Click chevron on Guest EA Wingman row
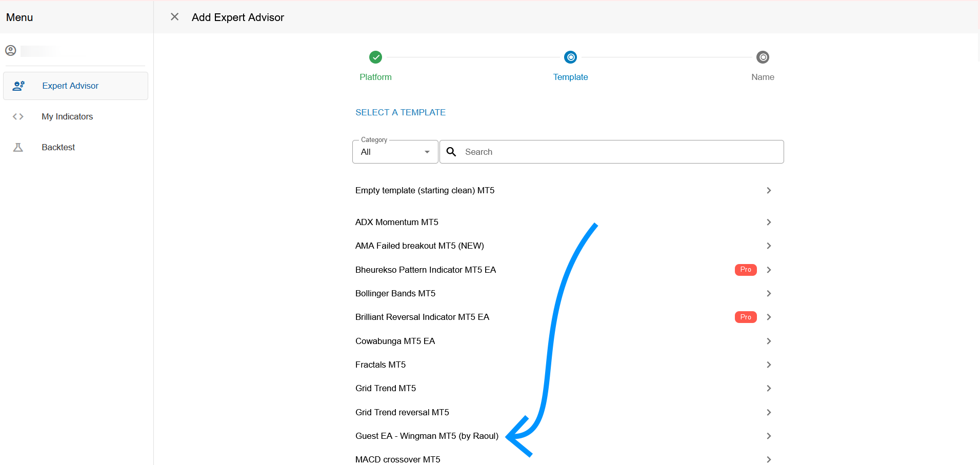The image size is (980, 465). (769, 436)
